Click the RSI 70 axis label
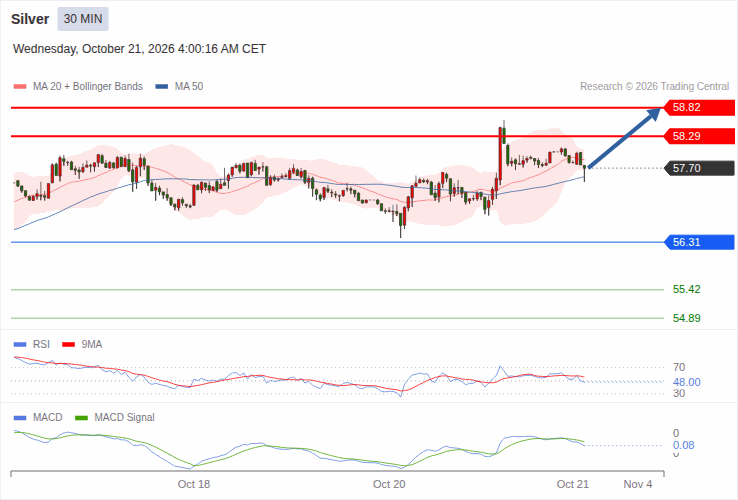Image resolution: width=738 pixels, height=500 pixels. (x=679, y=367)
